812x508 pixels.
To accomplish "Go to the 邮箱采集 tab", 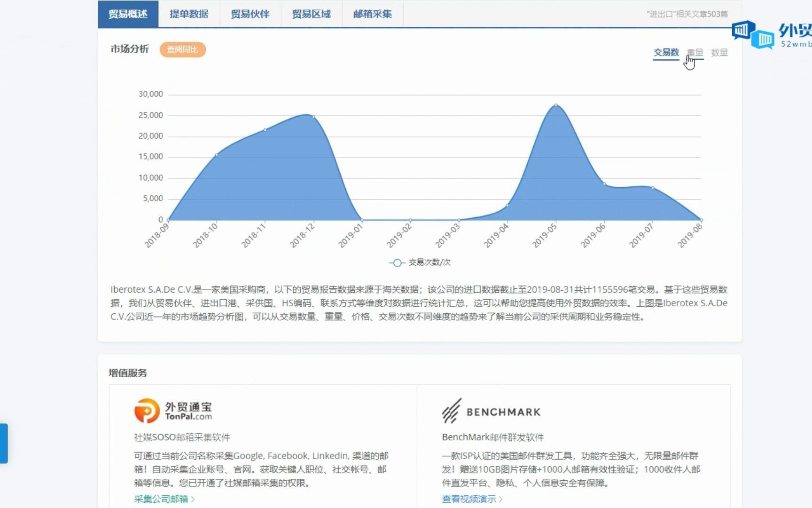I will [372, 14].
